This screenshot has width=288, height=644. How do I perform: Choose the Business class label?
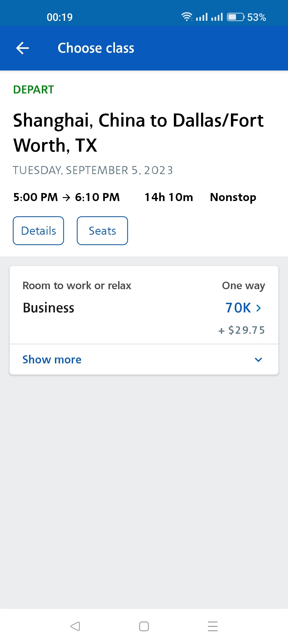[49, 308]
